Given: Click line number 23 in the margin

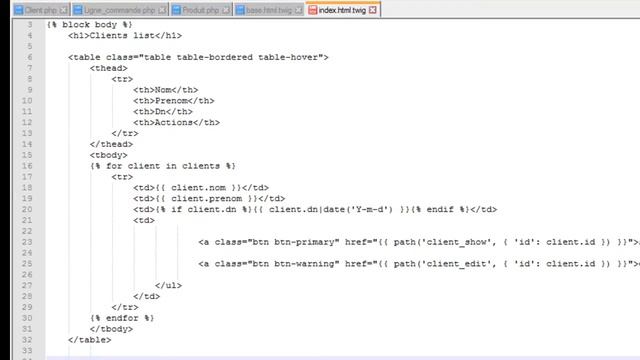Looking at the screenshot, I should click(x=27, y=242).
